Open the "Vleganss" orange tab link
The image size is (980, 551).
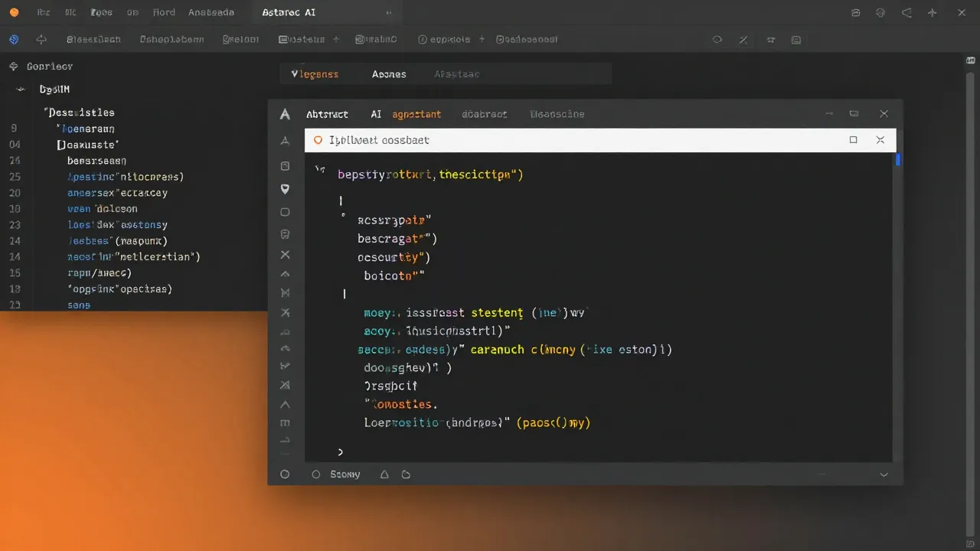[315, 74]
